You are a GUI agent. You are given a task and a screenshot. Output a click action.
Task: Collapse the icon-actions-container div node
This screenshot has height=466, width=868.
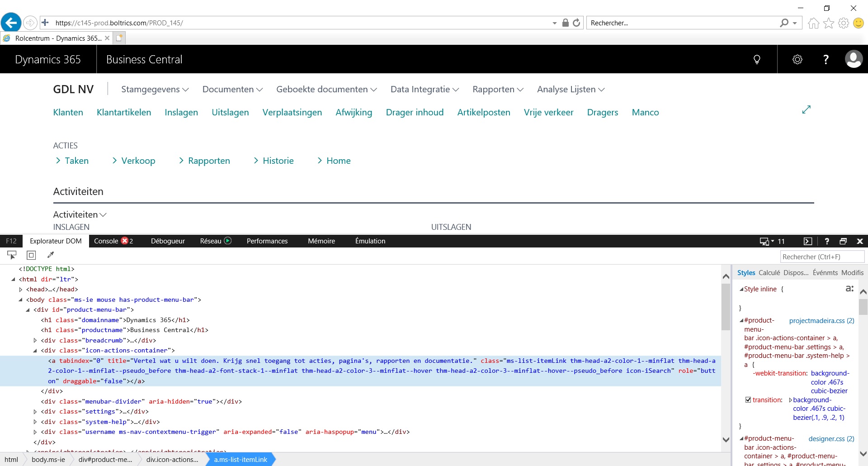coord(35,351)
